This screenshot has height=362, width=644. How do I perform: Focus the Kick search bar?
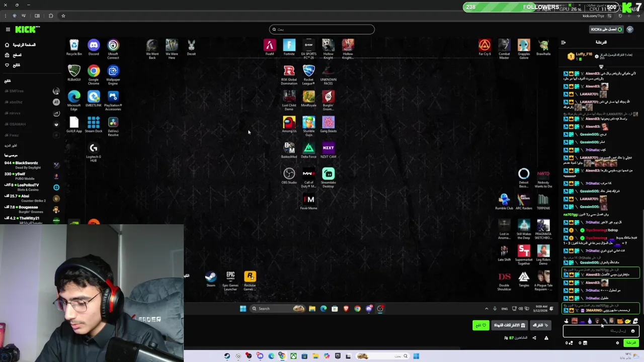322,29
